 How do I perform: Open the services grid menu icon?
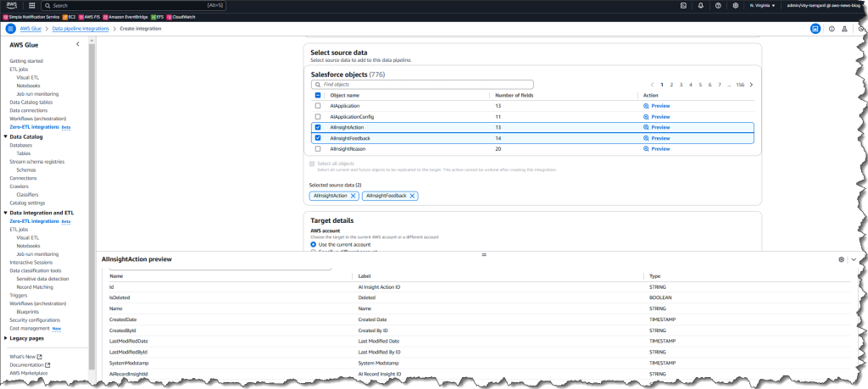point(31,6)
